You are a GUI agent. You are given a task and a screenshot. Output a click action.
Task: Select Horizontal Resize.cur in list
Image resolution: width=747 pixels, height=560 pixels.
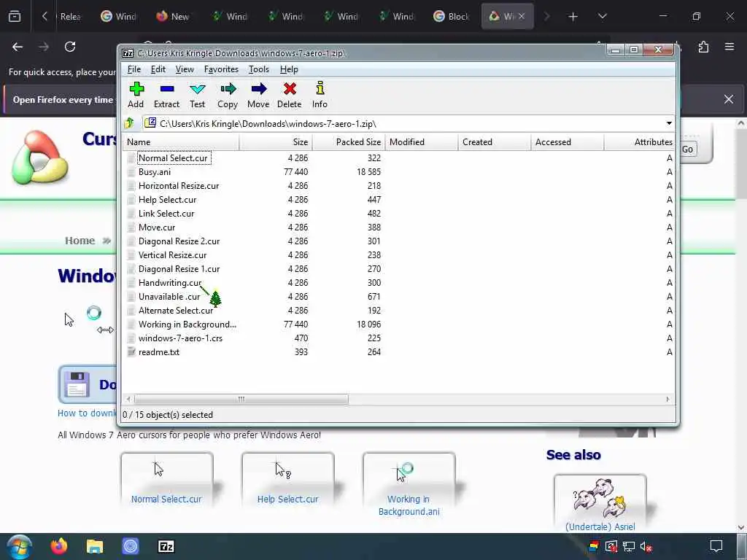pyautogui.click(x=179, y=186)
